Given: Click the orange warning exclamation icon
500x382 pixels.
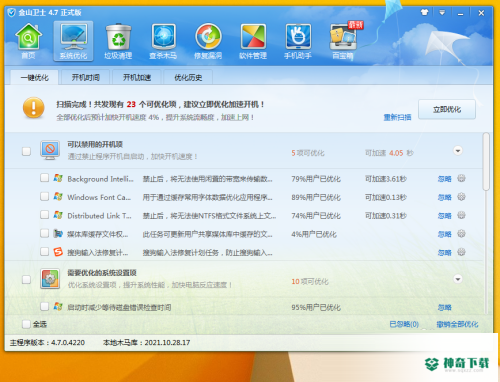Looking at the screenshot, I should click(x=34, y=108).
